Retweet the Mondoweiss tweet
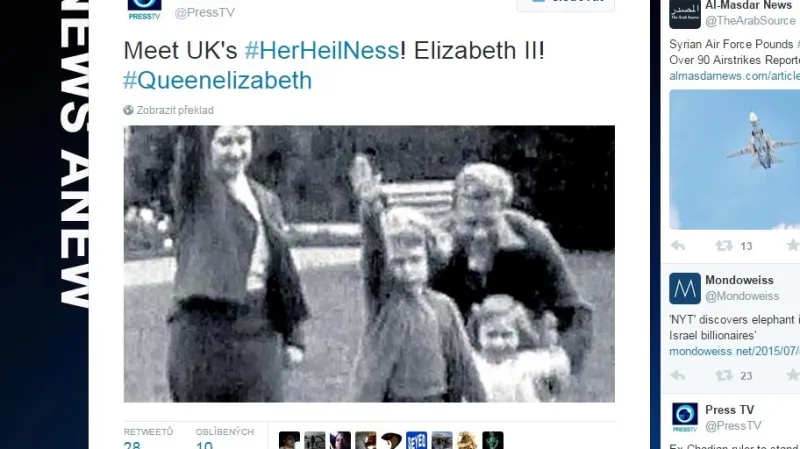The height and width of the screenshot is (449, 800). 724,376
